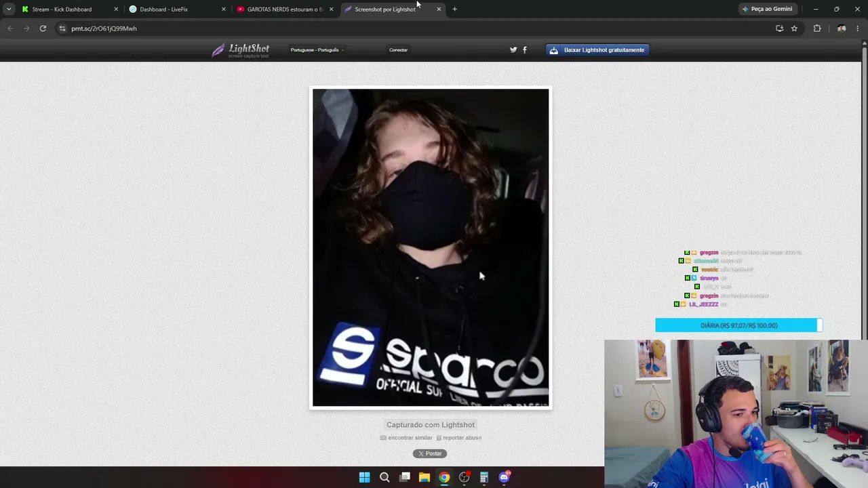Click the encontrar similar link
The image size is (868, 488).
pos(406,438)
